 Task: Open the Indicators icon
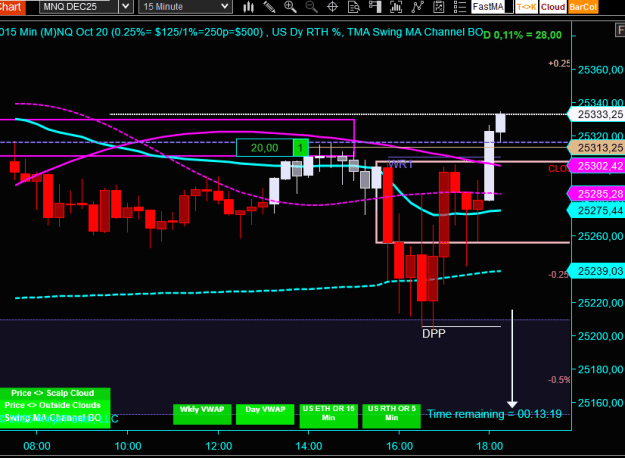(x=396, y=7)
